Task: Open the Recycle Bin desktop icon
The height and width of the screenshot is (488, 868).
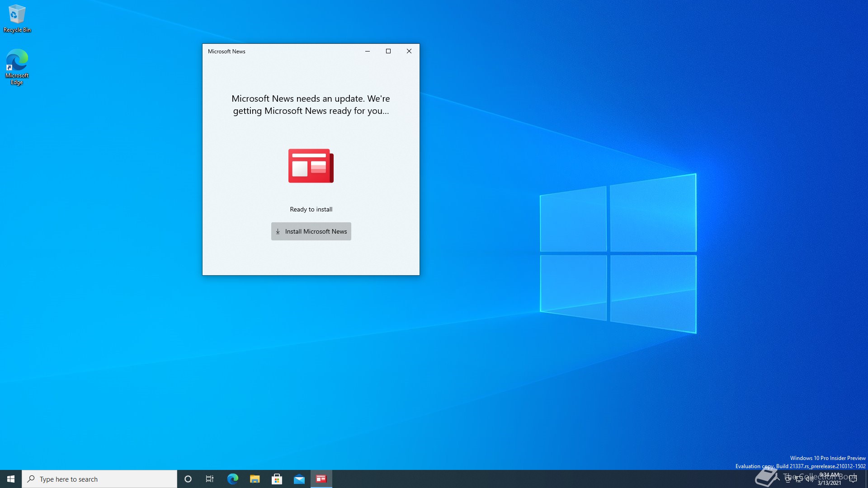Action: 17,19
